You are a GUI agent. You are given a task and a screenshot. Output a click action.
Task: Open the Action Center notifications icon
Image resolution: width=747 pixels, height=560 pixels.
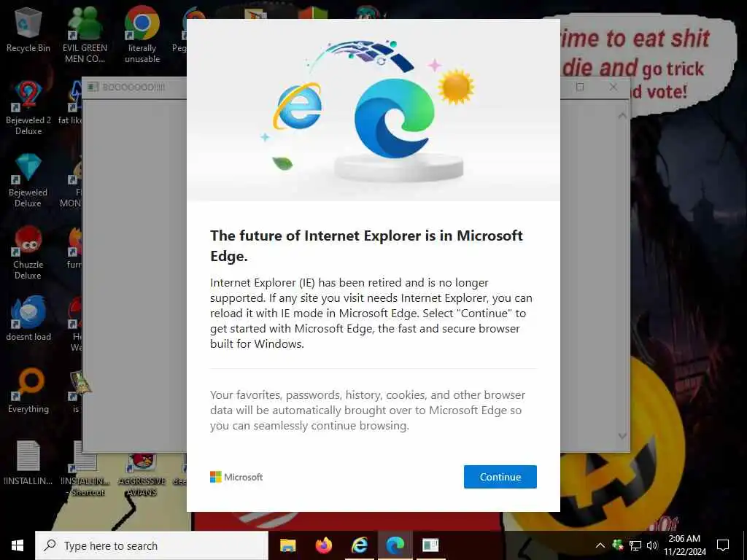723,545
